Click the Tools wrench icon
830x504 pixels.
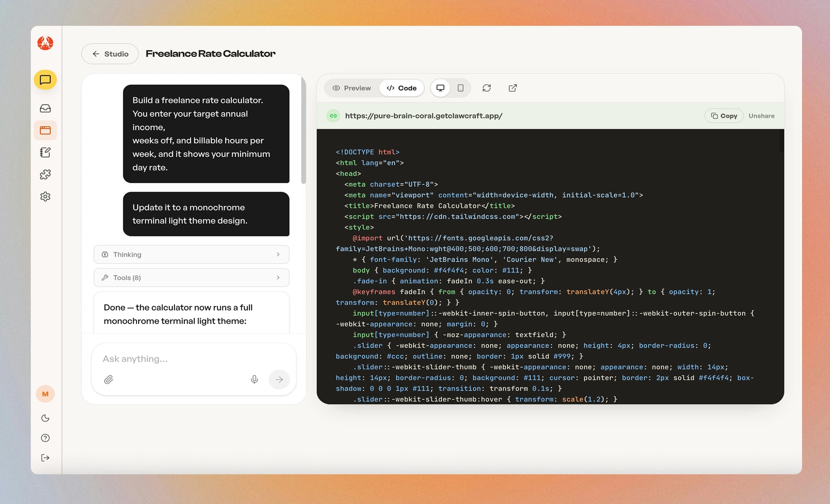coord(105,278)
